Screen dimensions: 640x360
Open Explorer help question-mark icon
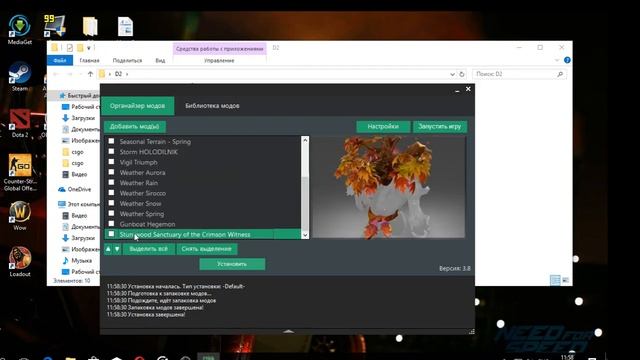click(567, 60)
